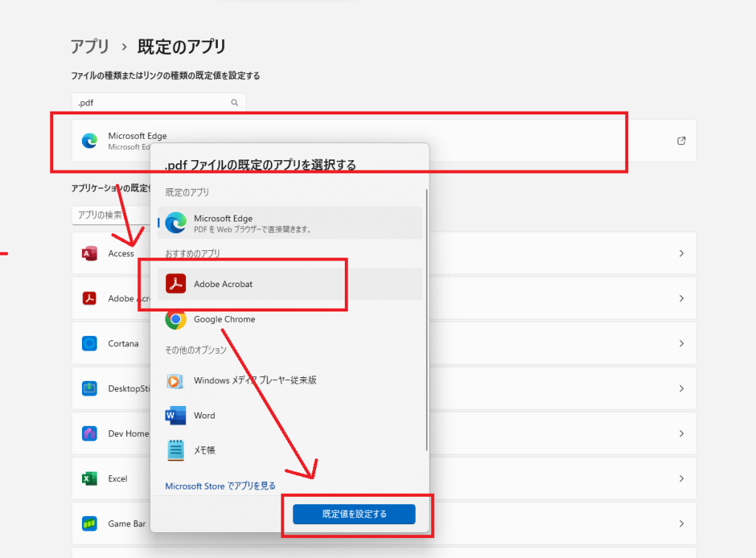756x558 pixels.
Task: Expand the Adobe Acrobat row chevron
Action: (681, 298)
